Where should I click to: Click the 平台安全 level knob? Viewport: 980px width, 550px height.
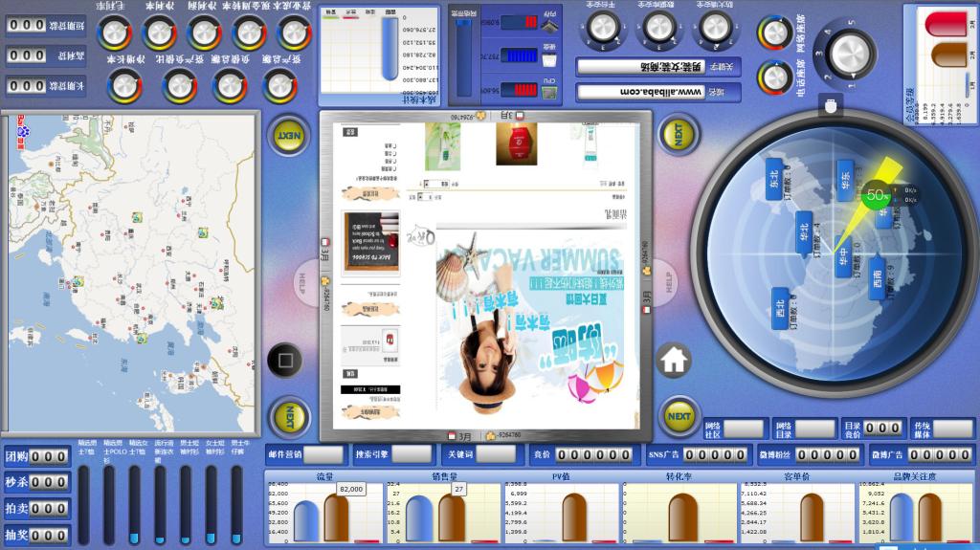[x=603, y=28]
